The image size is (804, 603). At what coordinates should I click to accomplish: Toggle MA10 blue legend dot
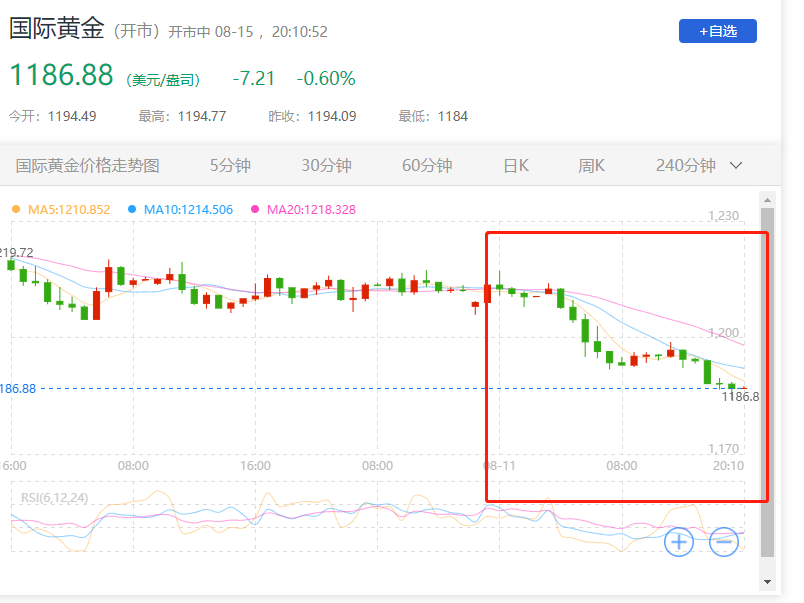click(x=132, y=209)
